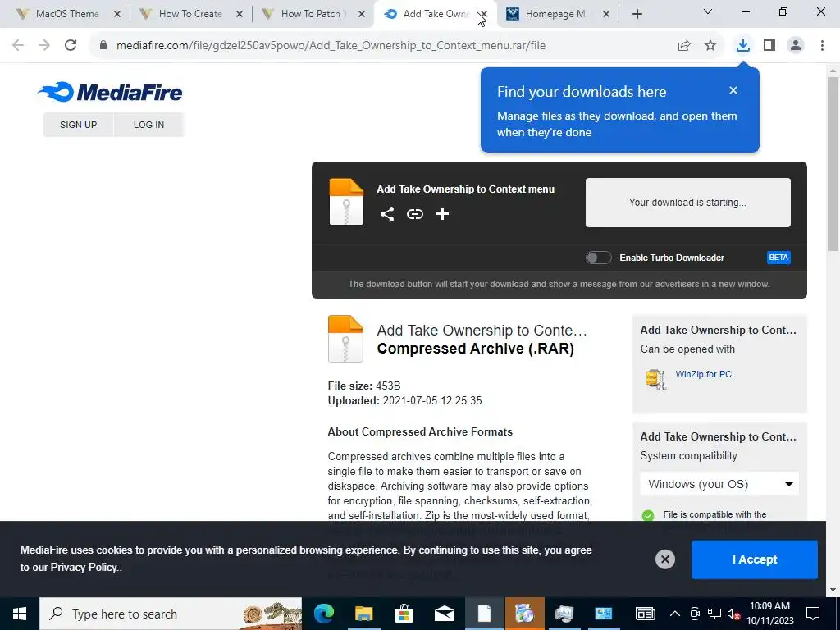Click the I Accept cookies button
The height and width of the screenshot is (630, 840).
pyautogui.click(x=755, y=559)
